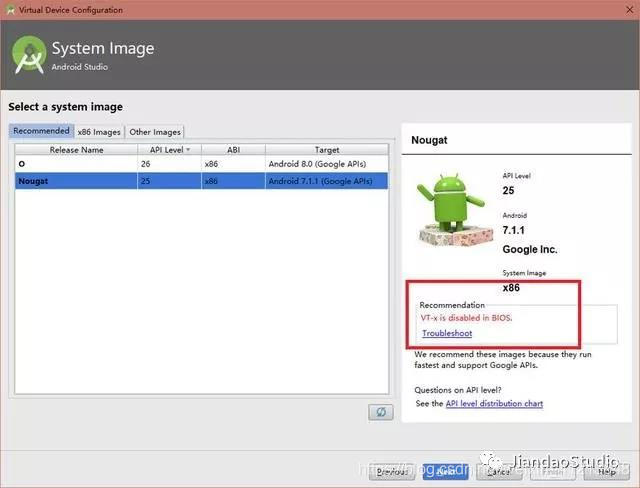This screenshot has width=640, height=488.
Task: Open the API level distribution chart link
Action: (494, 404)
